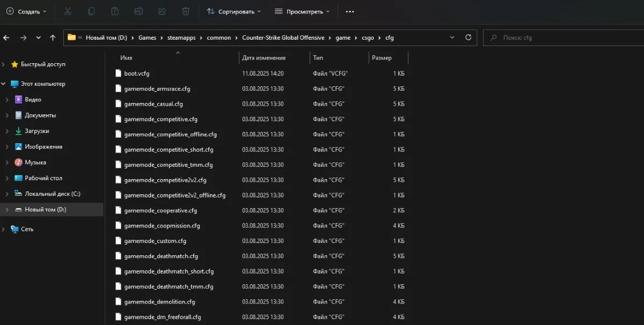
Task: Open recent locations chevron dropdown
Action: 38,38
